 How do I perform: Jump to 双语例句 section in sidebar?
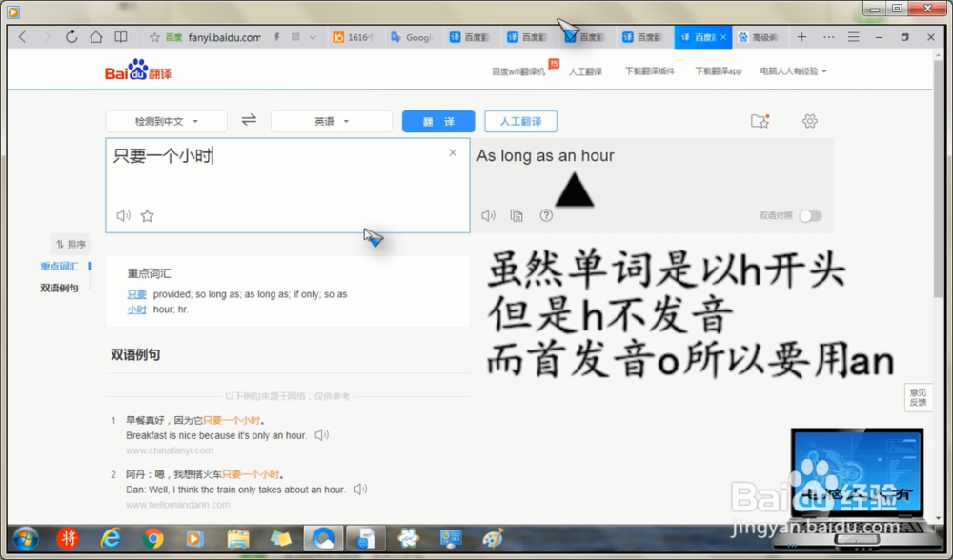coord(59,288)
